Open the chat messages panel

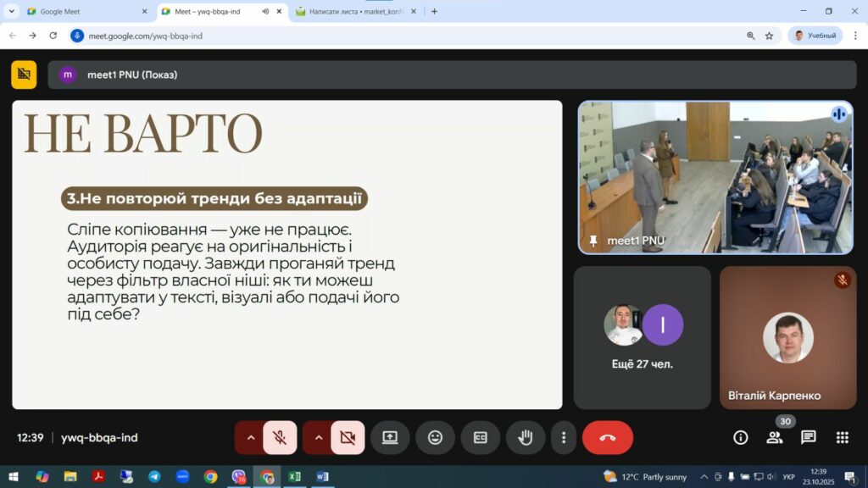808,437
